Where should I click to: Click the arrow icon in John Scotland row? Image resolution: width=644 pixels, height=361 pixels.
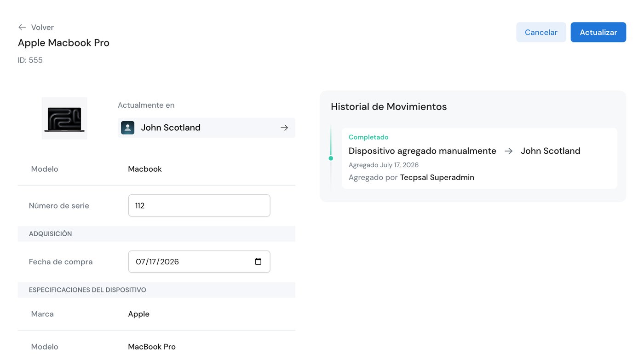click(284, 128)
